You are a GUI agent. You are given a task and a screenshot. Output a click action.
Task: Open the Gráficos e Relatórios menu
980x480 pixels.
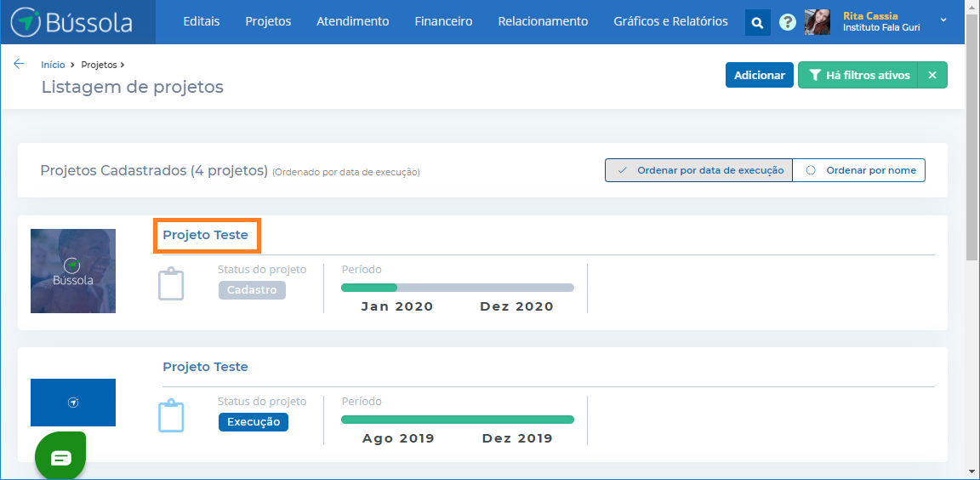(670, 21)
